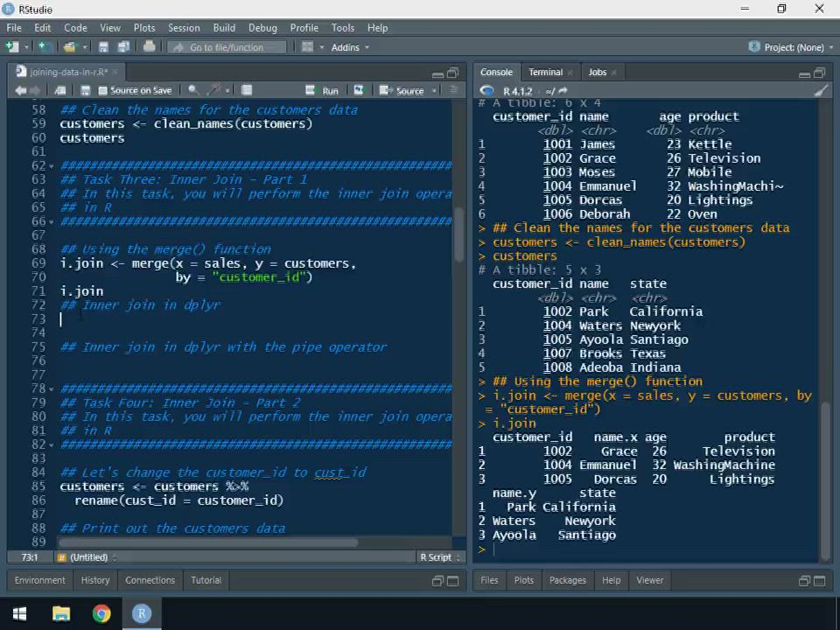Viewport: 840px width, 630px height.
Task: Open Chrome from the Windows taskbar
Action: click(101, 613)
